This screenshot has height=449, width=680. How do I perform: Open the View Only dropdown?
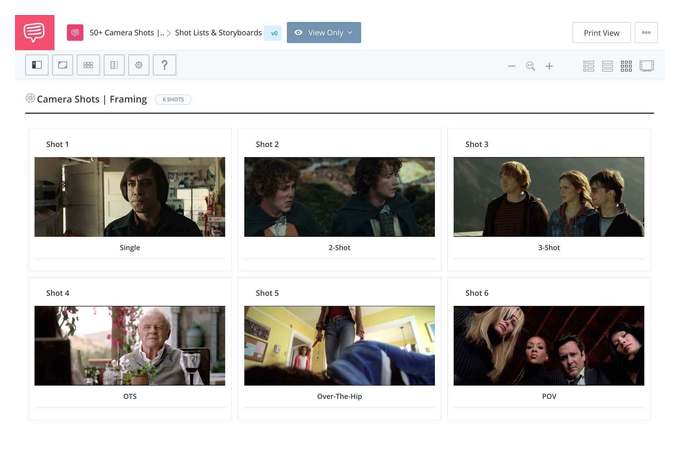pyautogui.click(x=324, y=33)
